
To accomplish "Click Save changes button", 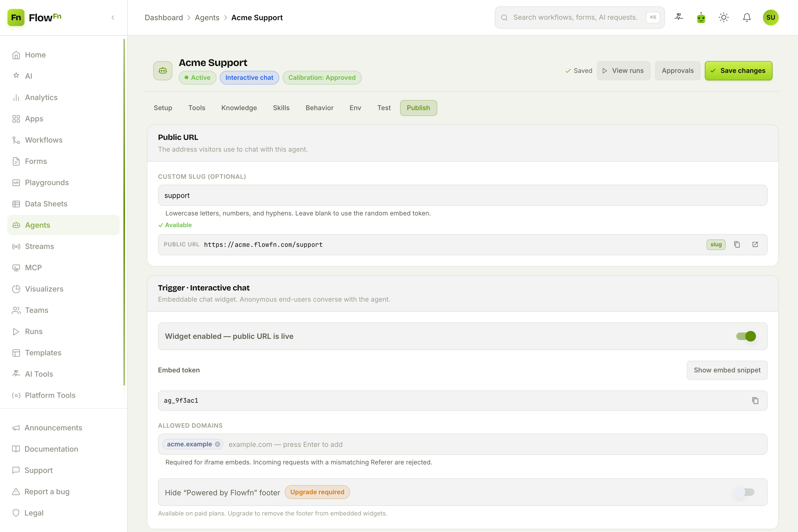I will pyautogui.click(x=738, y=70).
